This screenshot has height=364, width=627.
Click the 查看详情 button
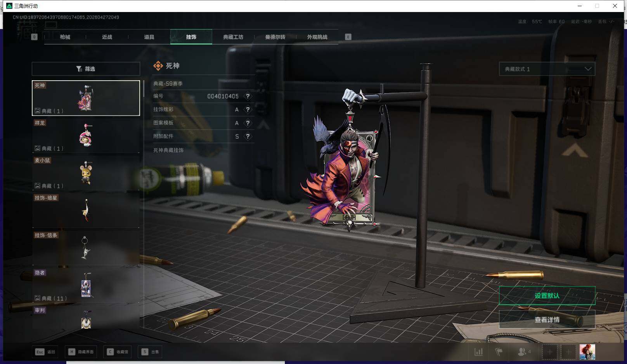[x=547, y=320]
